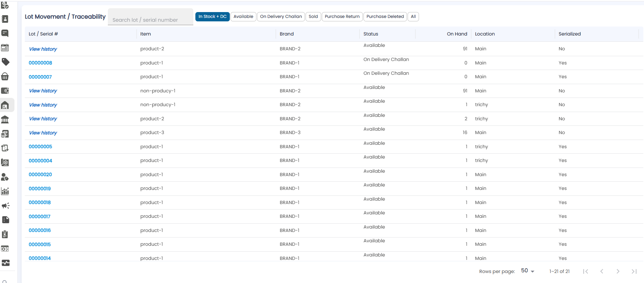Select the All filter chip
This screenshot has height=283, width=644.
[413, 17]
